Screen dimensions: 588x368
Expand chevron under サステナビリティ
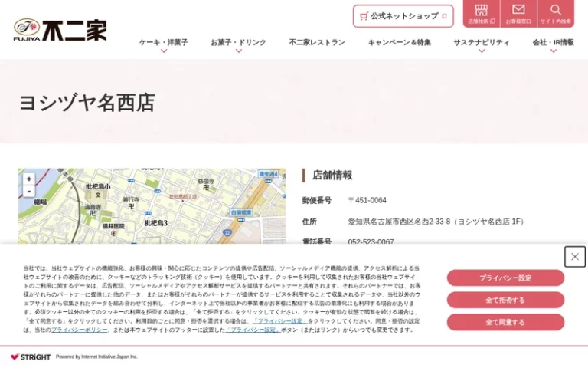482,51
